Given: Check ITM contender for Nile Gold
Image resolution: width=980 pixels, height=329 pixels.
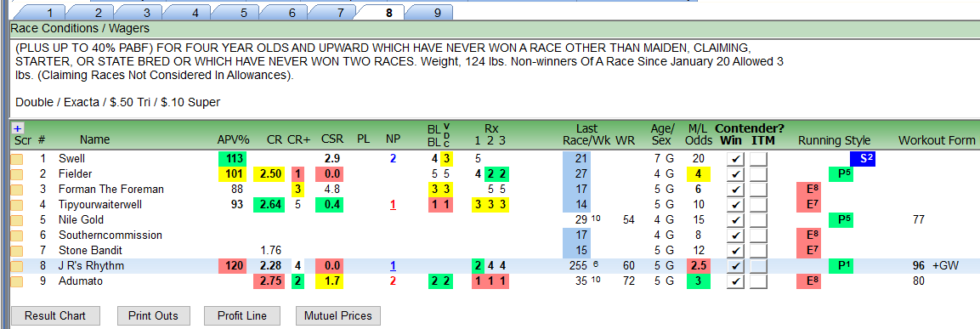Looking at the screenshot, I should [758, 220].
